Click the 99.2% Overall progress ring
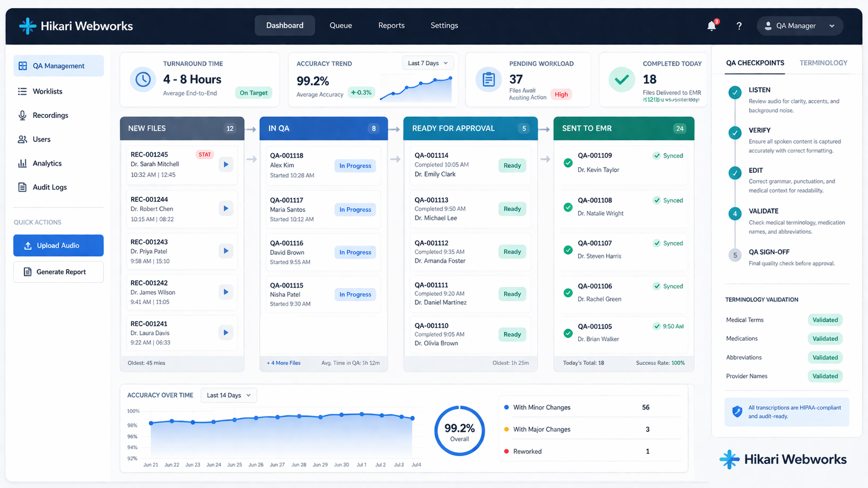Image resolution: width=868 pixels, height=488 pixels. (460, 431)
